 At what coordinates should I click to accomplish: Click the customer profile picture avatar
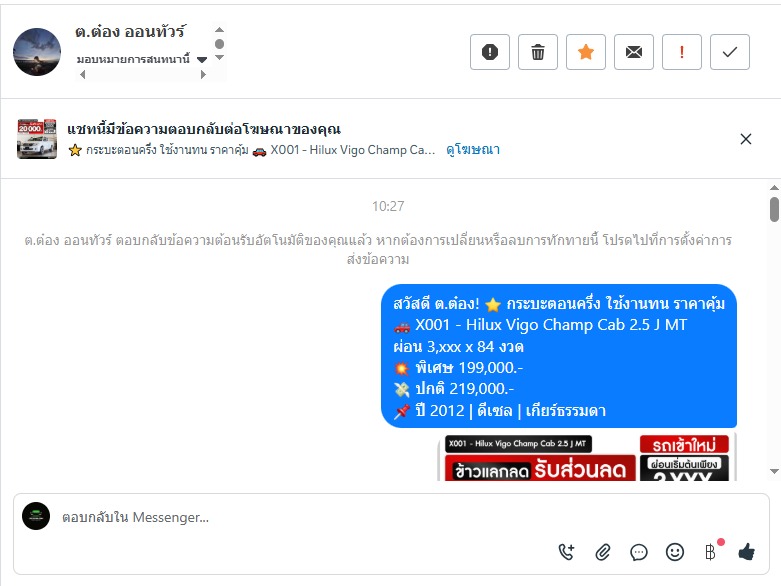click(37, 52)
